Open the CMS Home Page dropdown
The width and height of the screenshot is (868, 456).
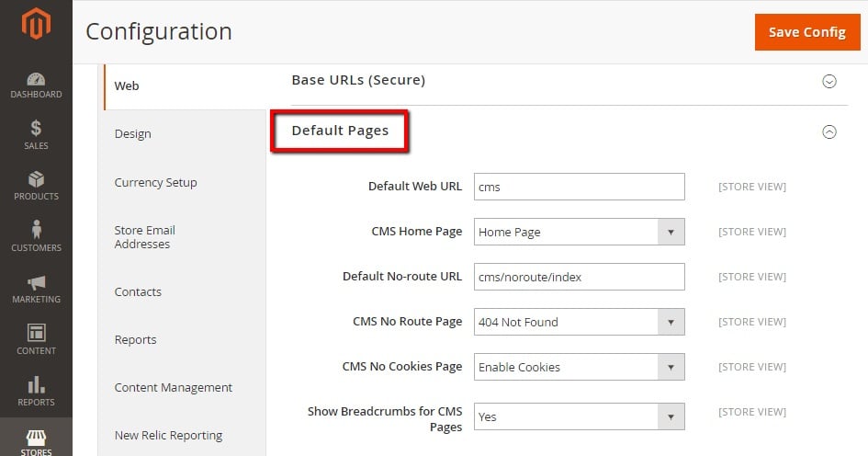coord(580,232)
